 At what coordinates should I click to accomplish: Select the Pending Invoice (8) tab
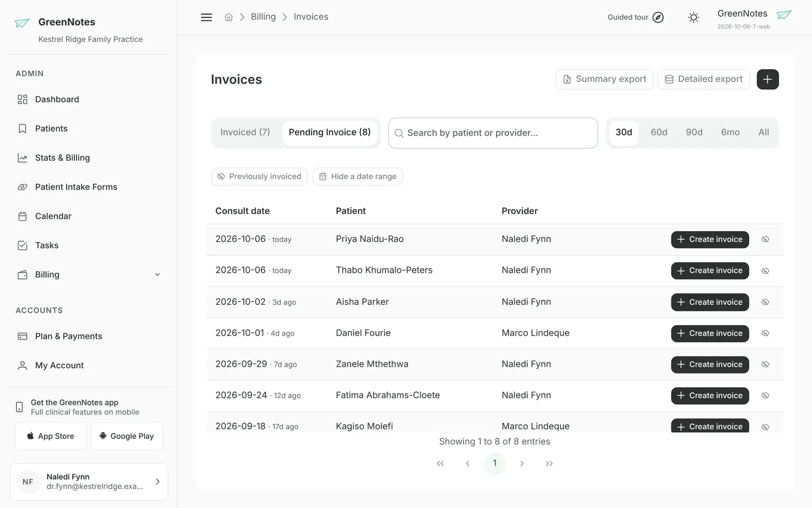point(330,133)
